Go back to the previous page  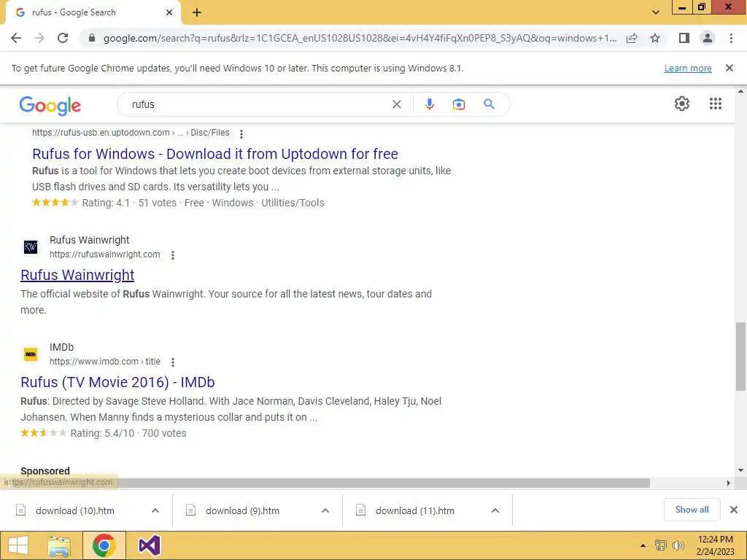tap(16, 38)
